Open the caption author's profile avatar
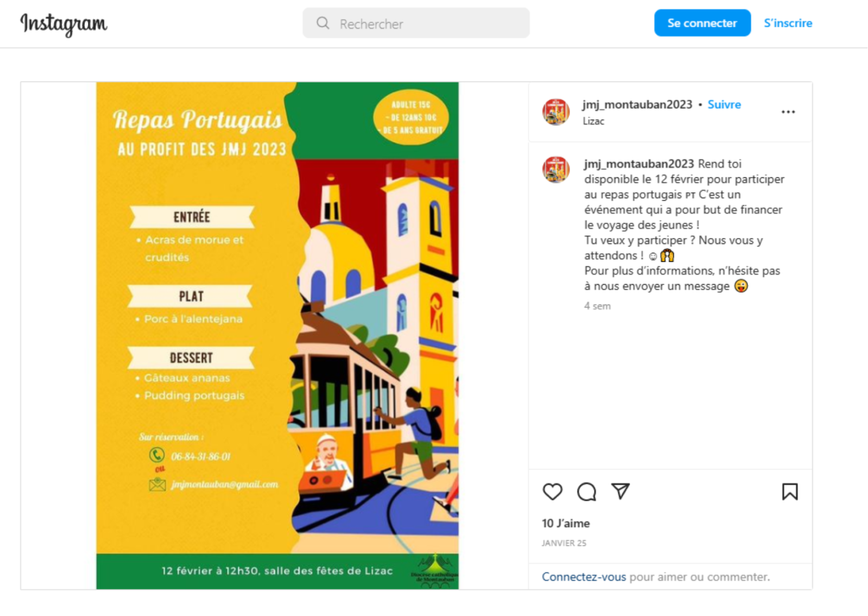Screen dimensions: 868x616 556,170
